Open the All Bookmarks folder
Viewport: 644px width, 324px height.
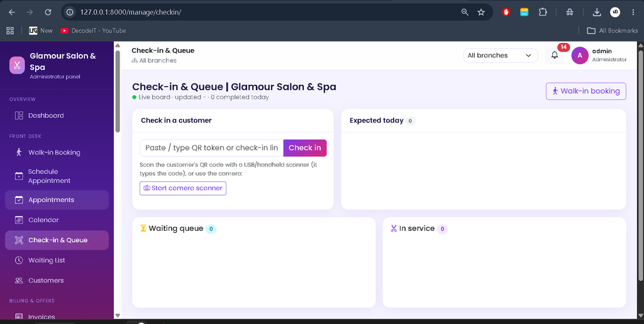(x=613, y=30)
